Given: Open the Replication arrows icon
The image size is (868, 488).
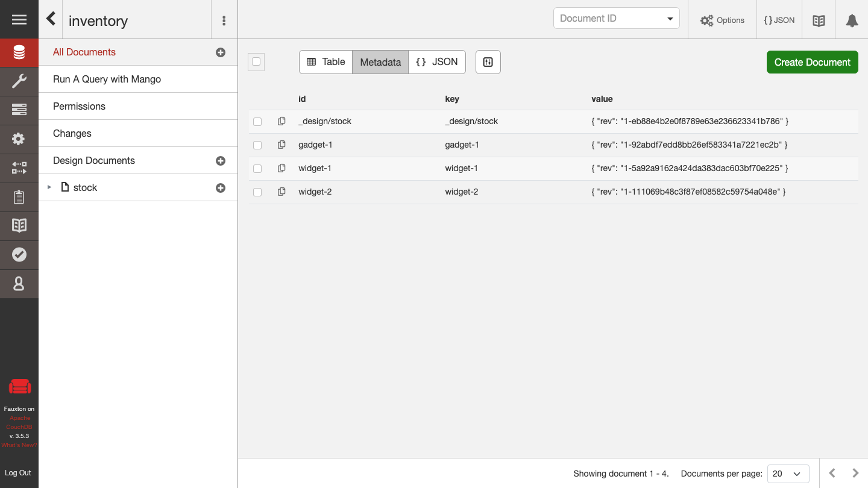Looking at the screenshot, I should (19, 168).
